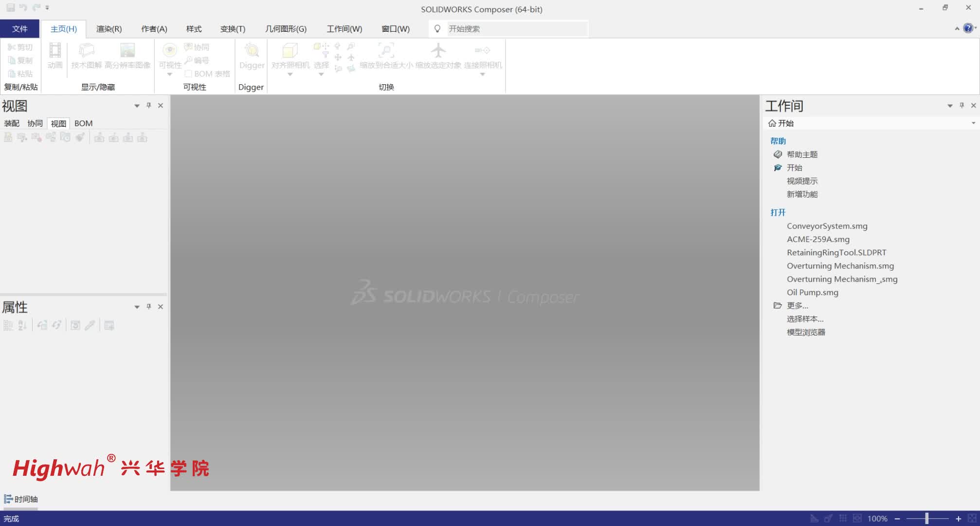980x526 pixels.
Task: Click first icon in 属性 panel toolbar
Action: tap(8, 325)
